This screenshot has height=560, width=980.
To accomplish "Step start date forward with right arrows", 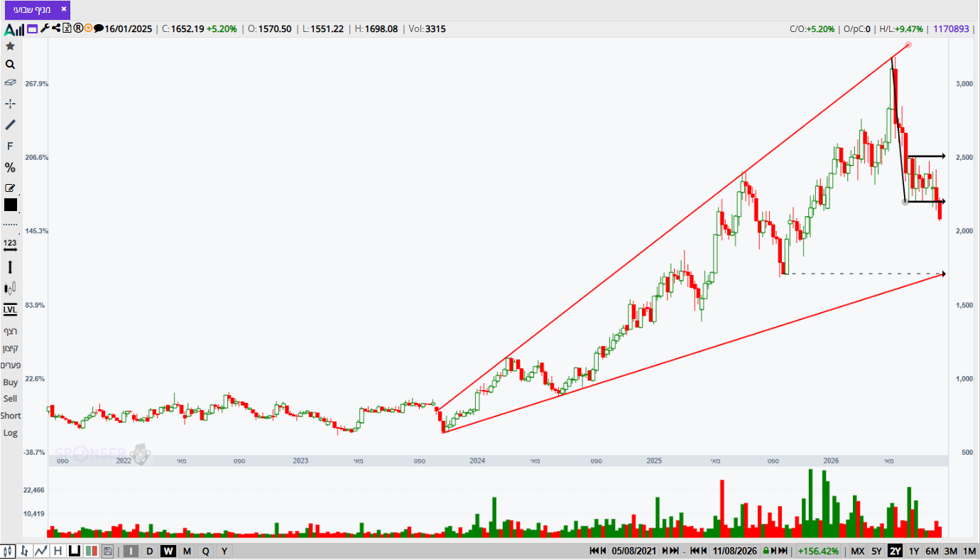I will point(670,551).
